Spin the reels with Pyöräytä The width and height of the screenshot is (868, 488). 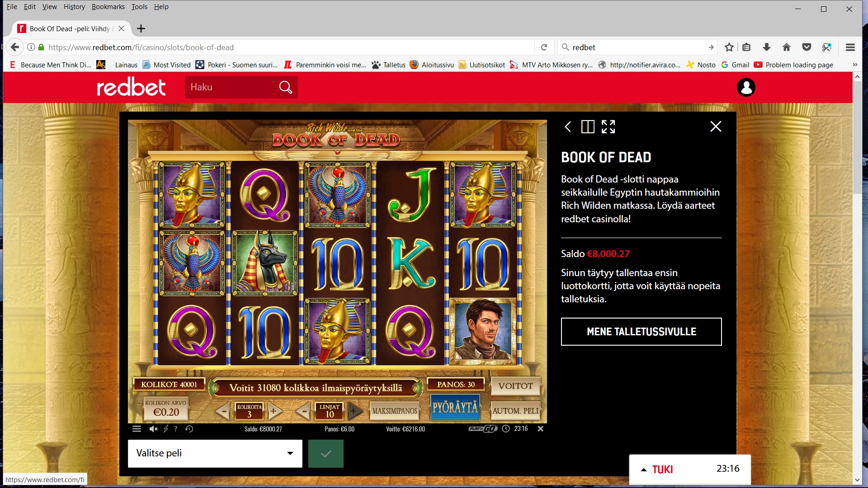pos(455,407)
